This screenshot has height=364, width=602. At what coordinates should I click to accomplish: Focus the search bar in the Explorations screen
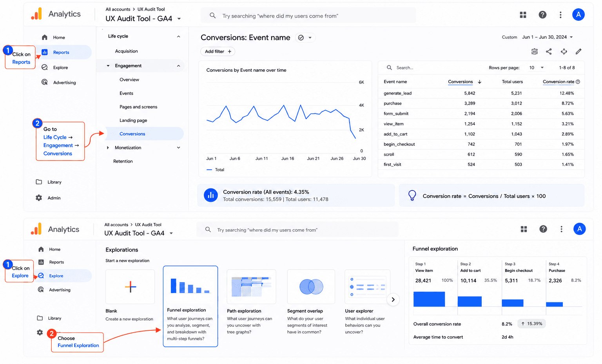(x=298, y=230)
